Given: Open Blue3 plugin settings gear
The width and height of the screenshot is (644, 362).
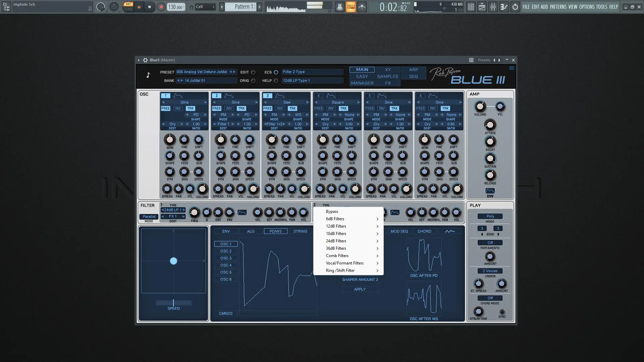Looking at the screenshot, I should click(145, 60).
